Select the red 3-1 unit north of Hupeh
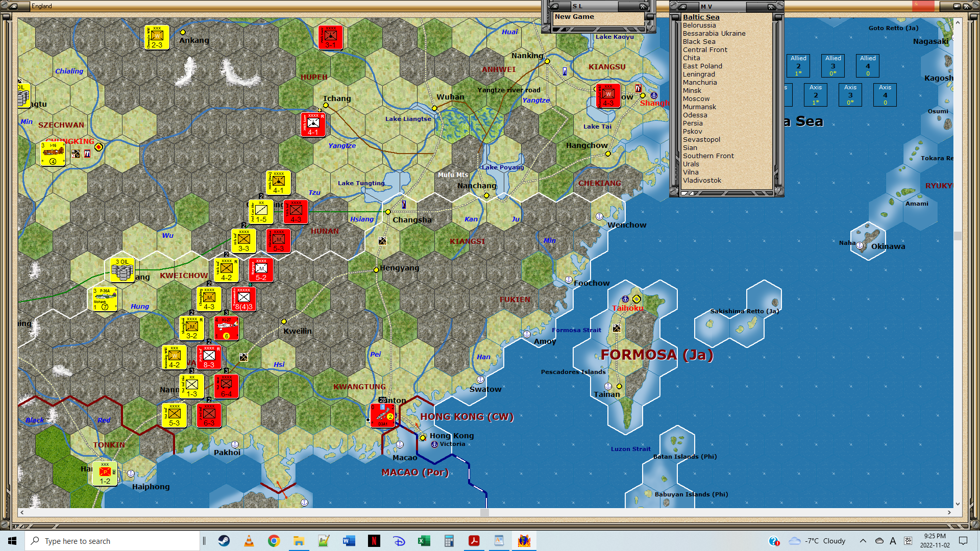This screenshot has width=980, height=551. pos(330,37)
